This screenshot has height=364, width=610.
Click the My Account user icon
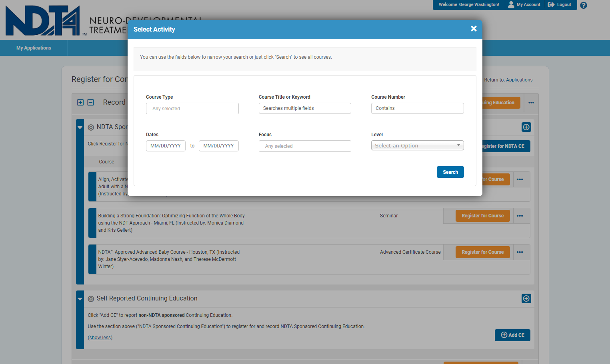[x=511, y=4]
